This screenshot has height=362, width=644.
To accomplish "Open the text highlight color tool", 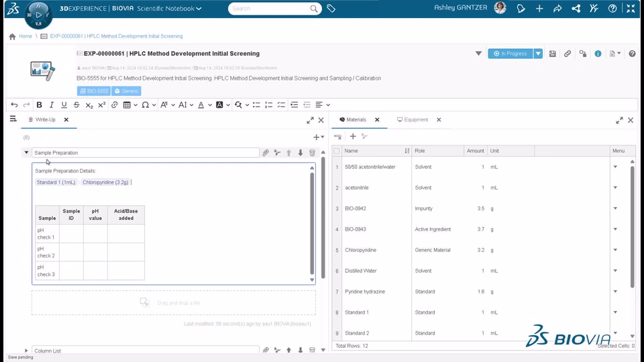I will pyautogui.click(x=219, y=105).
